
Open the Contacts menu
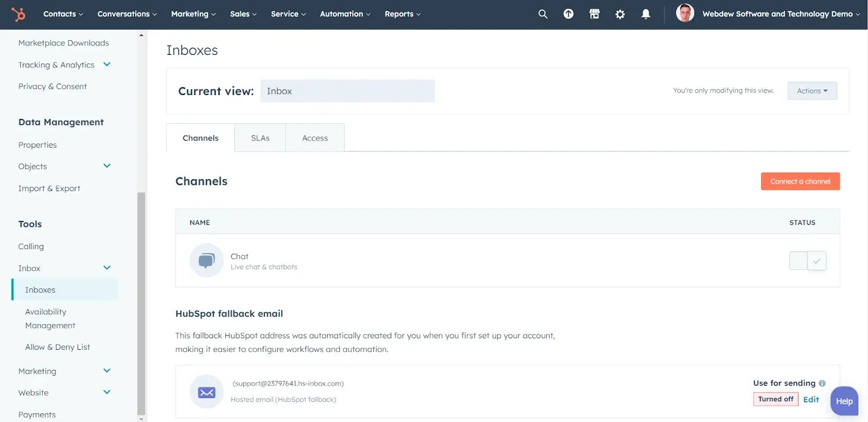click(63, 14)
